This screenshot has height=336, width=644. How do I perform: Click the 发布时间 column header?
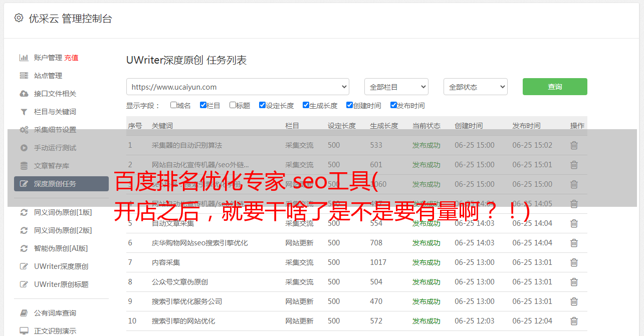pos(526,126)
